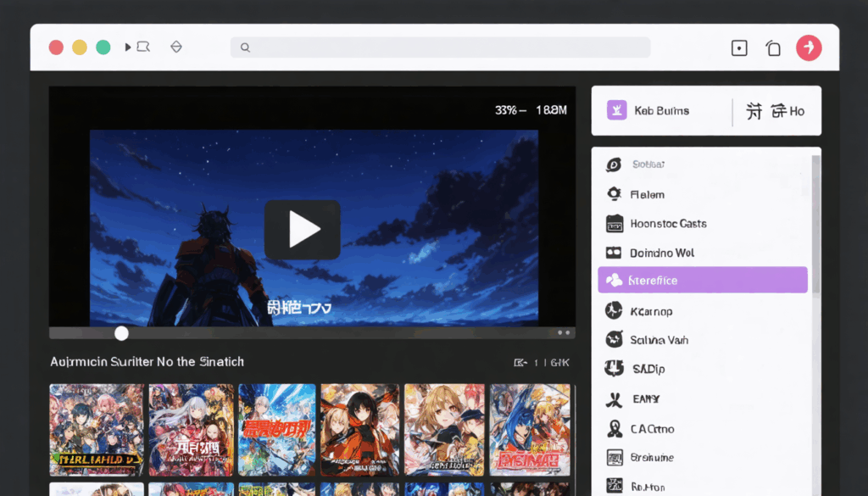Click the SADip text

(x=648, y=369)
